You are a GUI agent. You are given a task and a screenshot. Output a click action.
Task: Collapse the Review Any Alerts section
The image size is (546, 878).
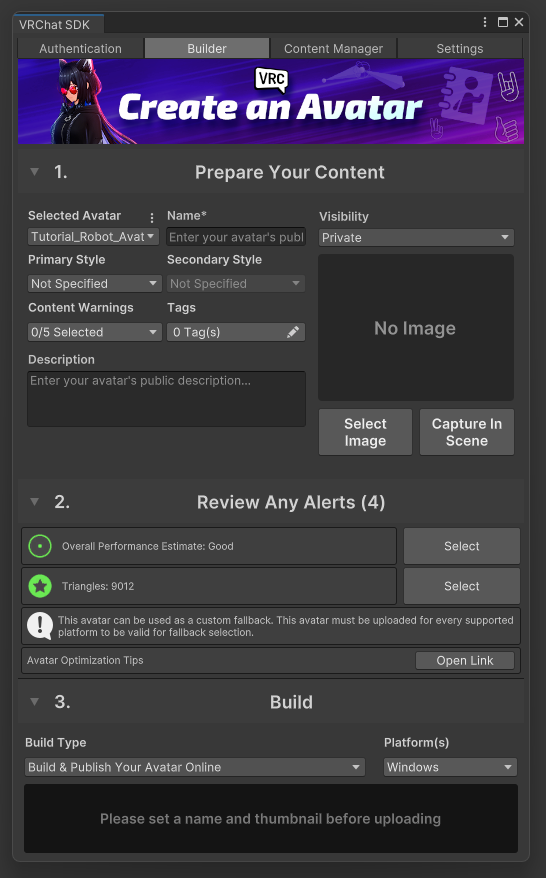click(34, 502)
